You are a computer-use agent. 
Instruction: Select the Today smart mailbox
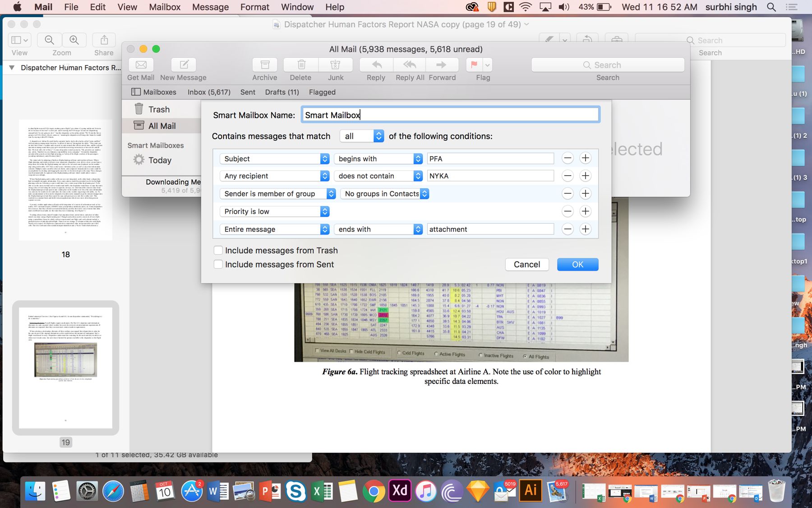point(161,160)
